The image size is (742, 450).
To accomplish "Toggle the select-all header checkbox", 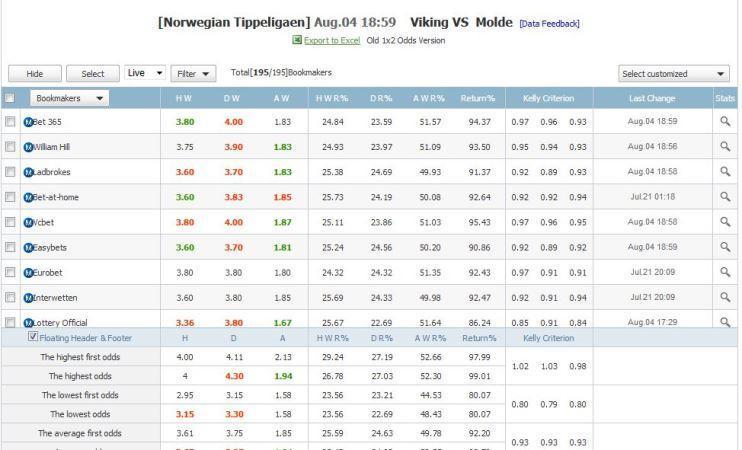I will click(x=10, y=98).
